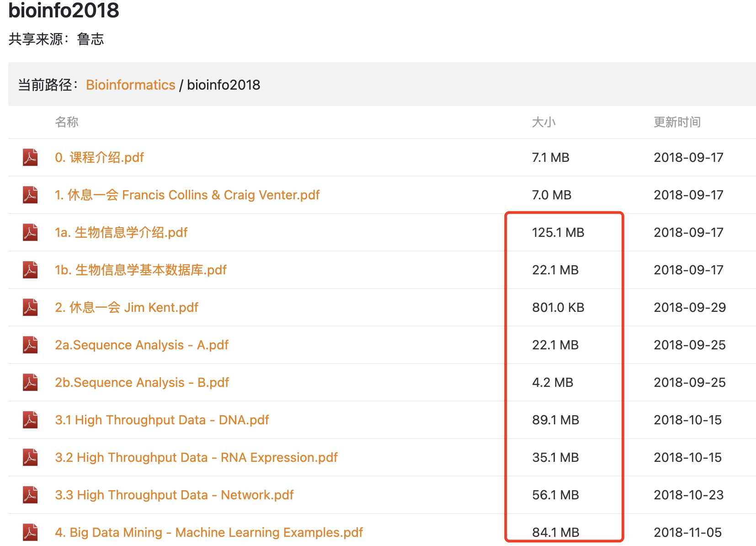The height and width of the screenshot is (546, 756).
Task: Open 3.2 High Throughput Data - RNA Expression.pdf
Action: [x=196, y=458]
